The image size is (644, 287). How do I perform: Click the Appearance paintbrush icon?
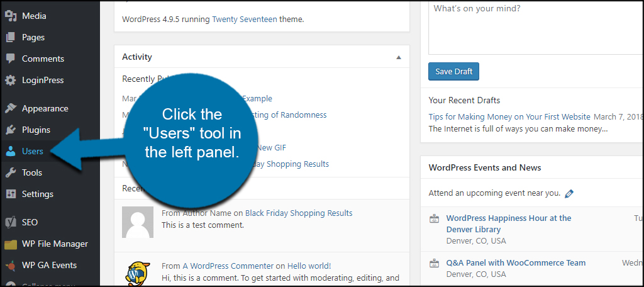pos(10,108)
